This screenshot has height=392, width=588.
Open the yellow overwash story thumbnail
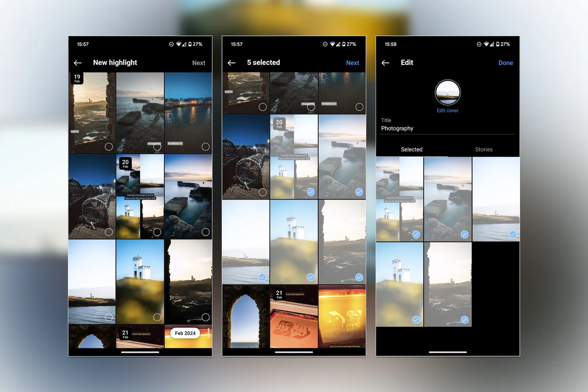pos(342,316)
